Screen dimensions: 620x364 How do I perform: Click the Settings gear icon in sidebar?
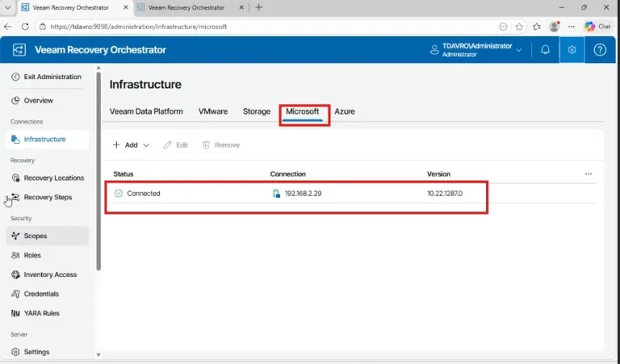pyautogui.click(x=15, y=351)
